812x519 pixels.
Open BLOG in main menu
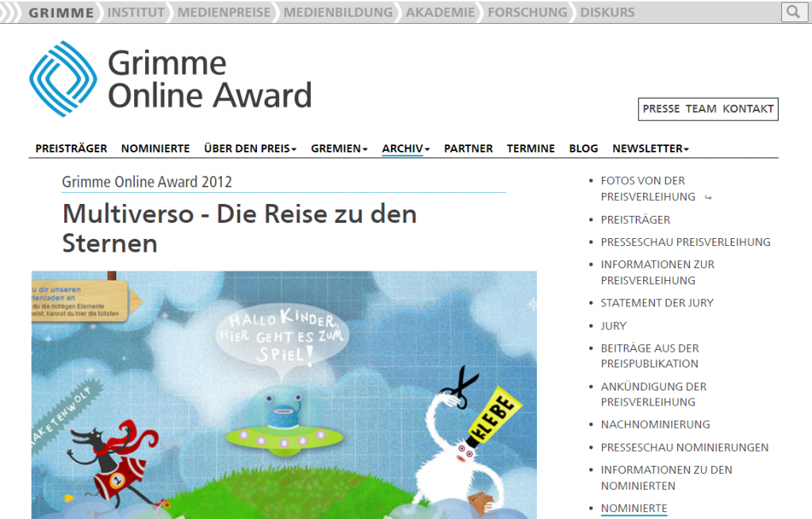pos(584,149)
